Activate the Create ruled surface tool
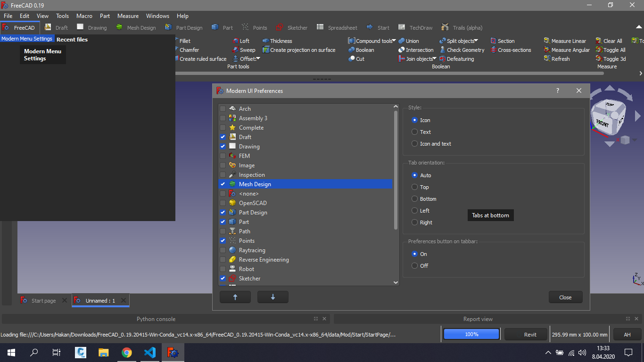644x362 pixels. click(x=201, y=59)
